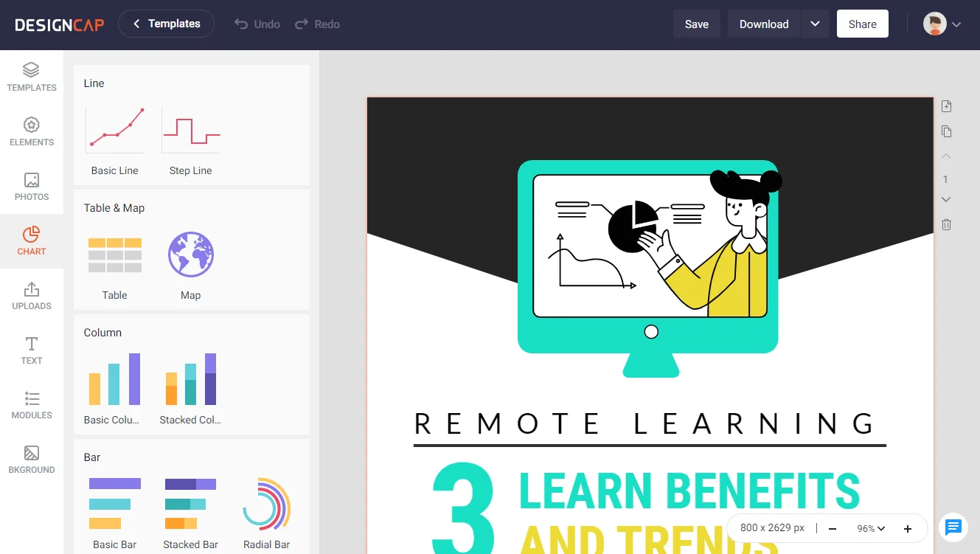Add a Map chart to canvas

pyautogui.click(x=191, y=255)
